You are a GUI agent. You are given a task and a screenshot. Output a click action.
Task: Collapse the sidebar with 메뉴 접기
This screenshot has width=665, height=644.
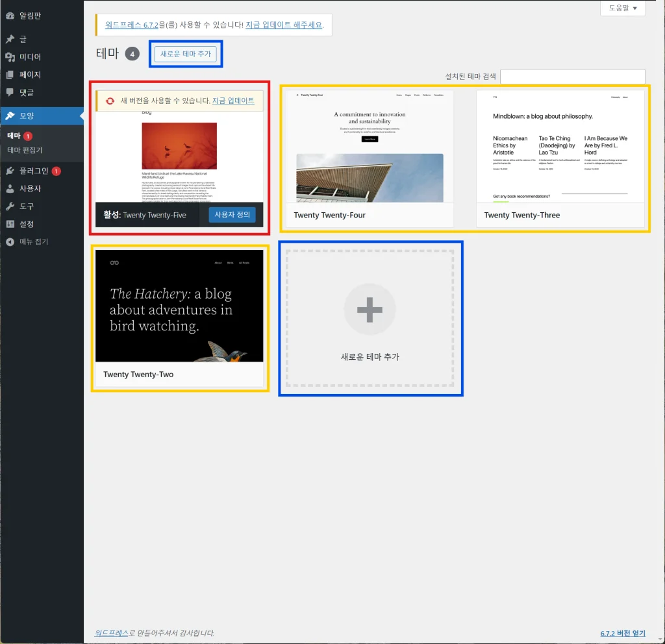point(42,241)
